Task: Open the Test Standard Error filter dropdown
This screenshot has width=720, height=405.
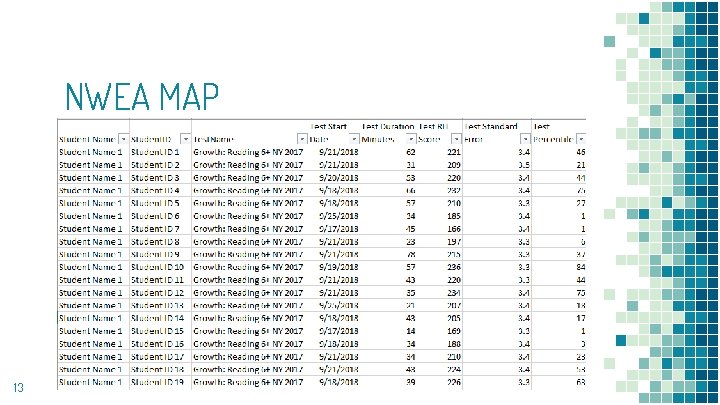Action: click(525, 139)
